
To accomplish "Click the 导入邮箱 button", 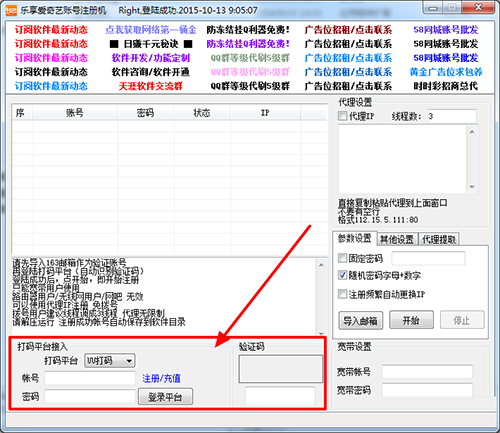I will pos(360,321).
